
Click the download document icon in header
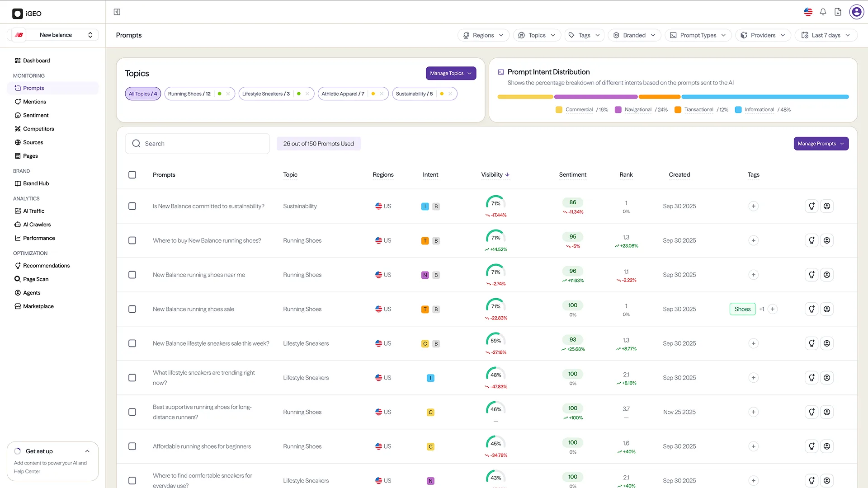pos(838,12)
